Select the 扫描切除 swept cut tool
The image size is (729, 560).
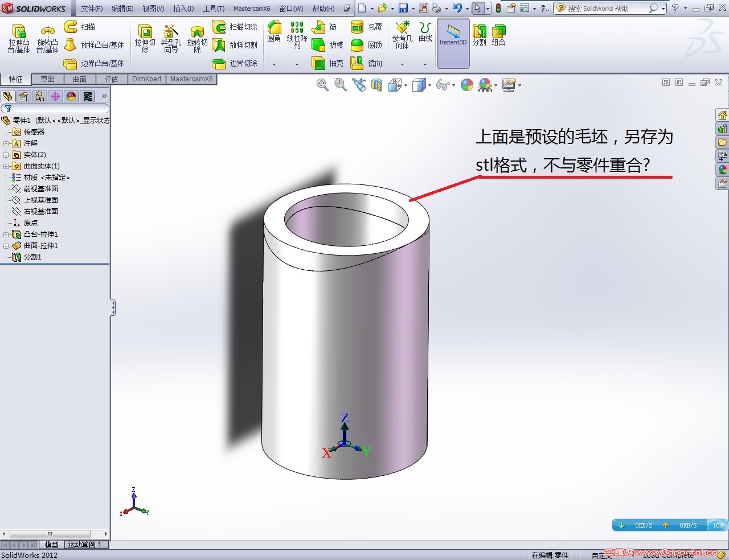coord(235,27)
